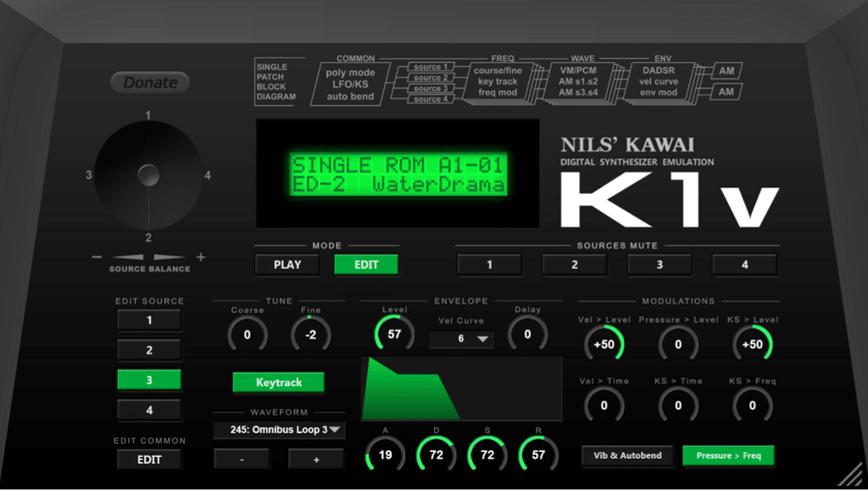
Task: Mute source 1
Action: pos(489,265)
